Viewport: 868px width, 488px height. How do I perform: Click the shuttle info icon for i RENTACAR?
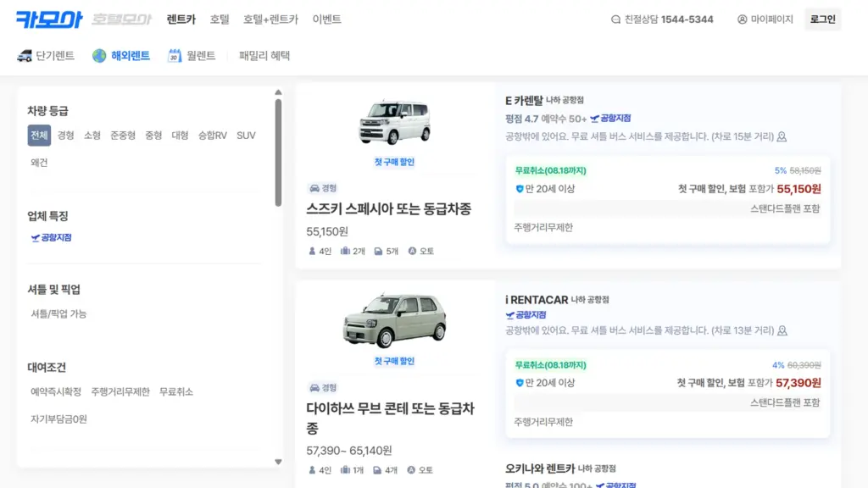(782, 331)
